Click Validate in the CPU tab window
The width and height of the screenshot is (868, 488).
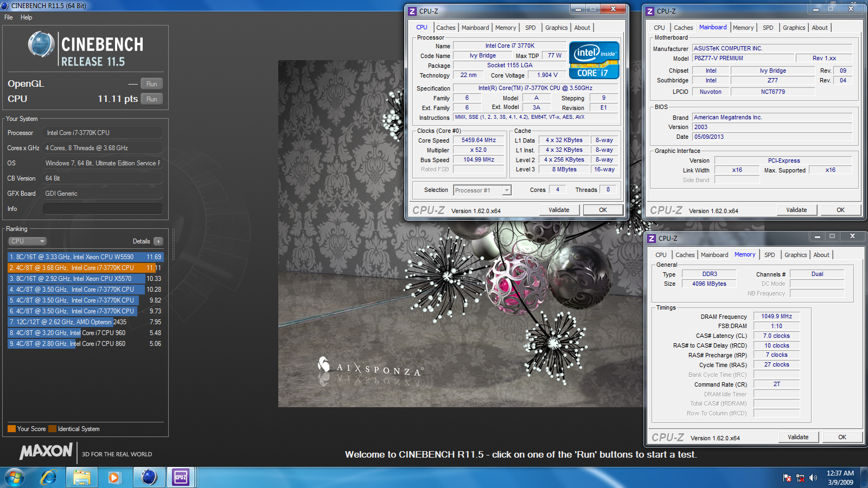(559, 210)
